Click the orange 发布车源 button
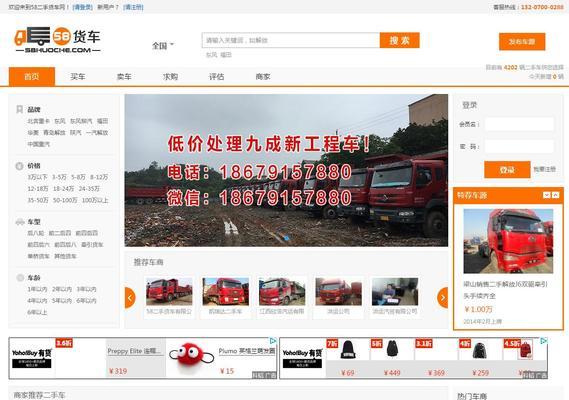The image size is (569, 400). [522, 42]
